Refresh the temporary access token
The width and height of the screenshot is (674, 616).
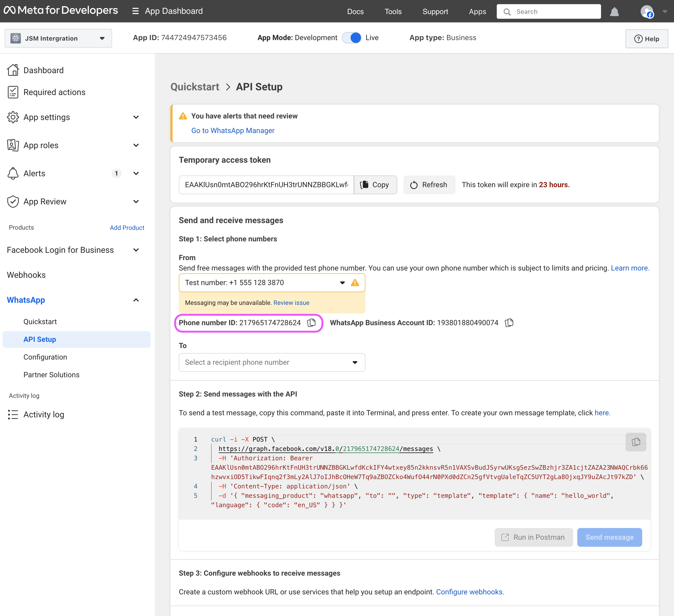429,185
